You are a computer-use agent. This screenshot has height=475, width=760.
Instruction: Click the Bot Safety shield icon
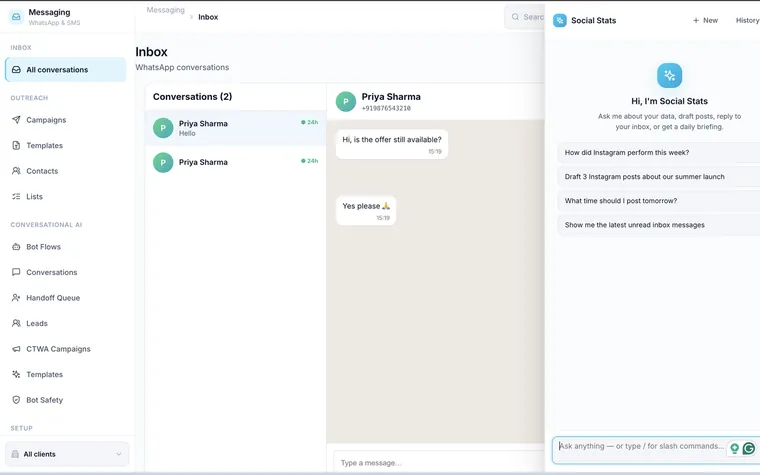pyautogui.click(x=16, y=400)
